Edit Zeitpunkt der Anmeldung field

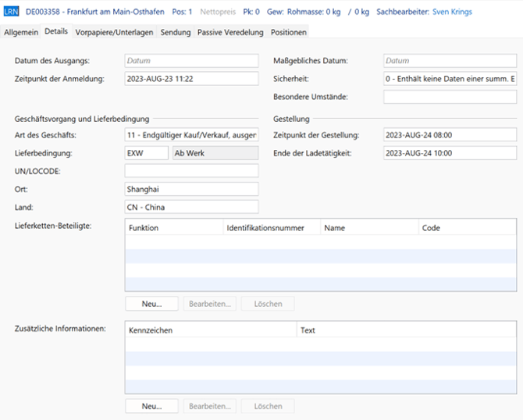click(x=191, y=79)
